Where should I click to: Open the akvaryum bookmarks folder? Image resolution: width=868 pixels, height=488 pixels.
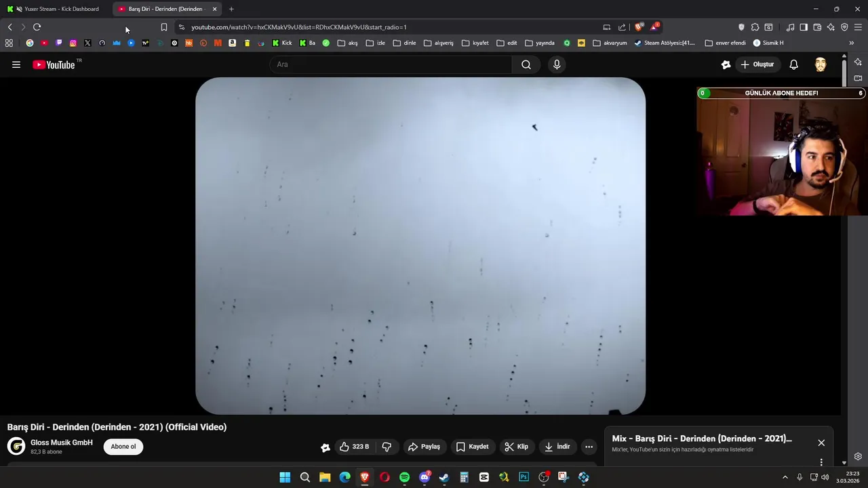610,43
